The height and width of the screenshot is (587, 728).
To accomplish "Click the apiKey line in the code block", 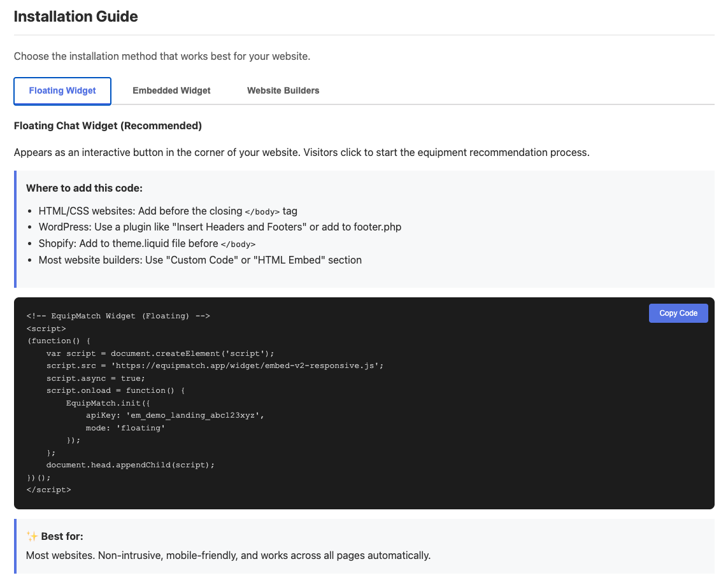I will point(175,415).
